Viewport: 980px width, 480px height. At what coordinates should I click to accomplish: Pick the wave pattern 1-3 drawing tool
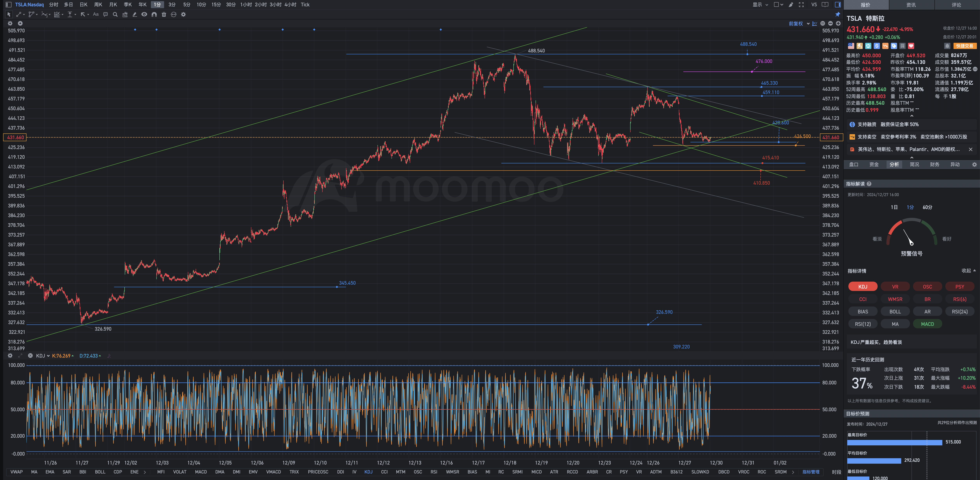click(45, 14)
